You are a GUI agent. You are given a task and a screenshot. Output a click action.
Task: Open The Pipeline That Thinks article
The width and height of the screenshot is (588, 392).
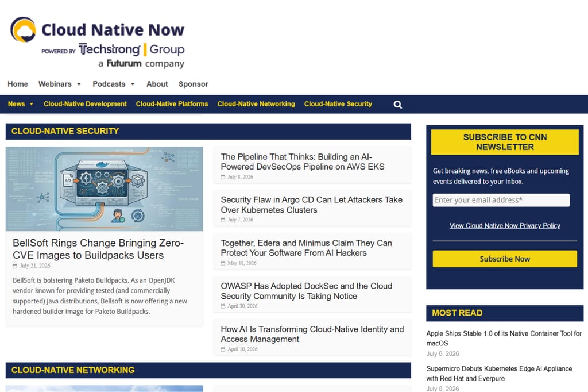click(x=302, y=162)
